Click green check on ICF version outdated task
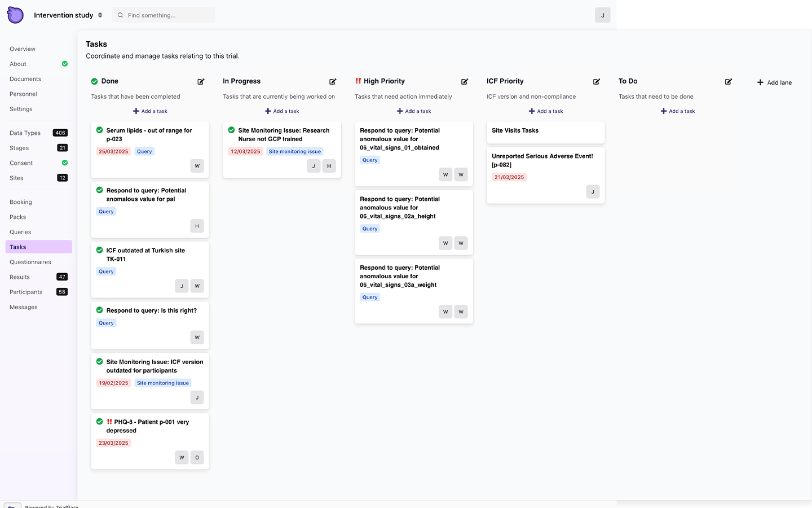The height and width of the screenshot is (508, 812). tap(99, 362)
